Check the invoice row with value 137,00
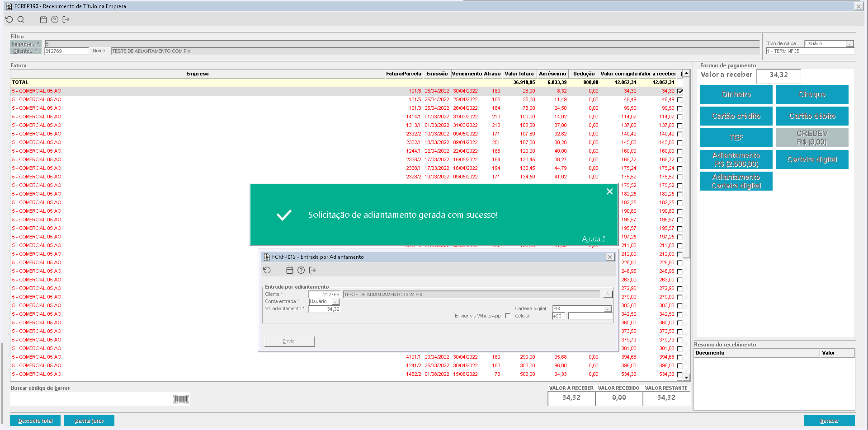Image resolution: width=868 pixels, height=430 pixels. point(680,126)
